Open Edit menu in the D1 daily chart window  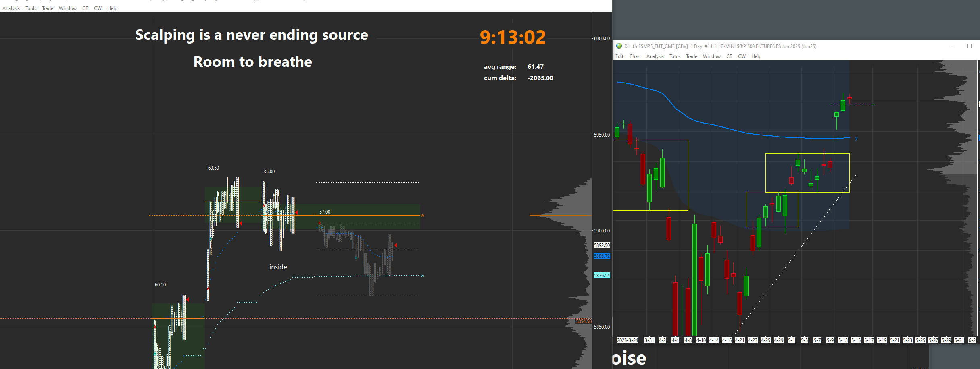[619, 56]
